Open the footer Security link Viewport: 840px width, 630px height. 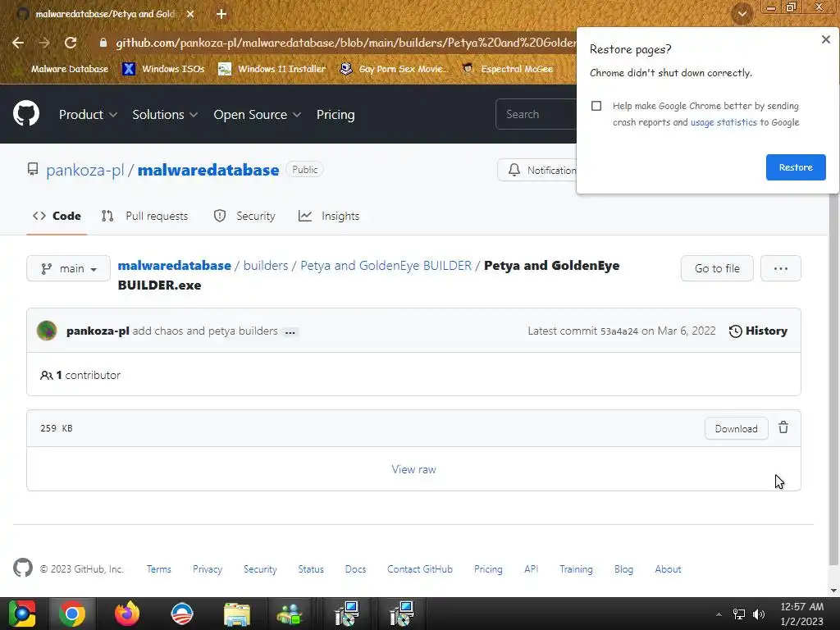pyautogui.click(x=260, y=569)
